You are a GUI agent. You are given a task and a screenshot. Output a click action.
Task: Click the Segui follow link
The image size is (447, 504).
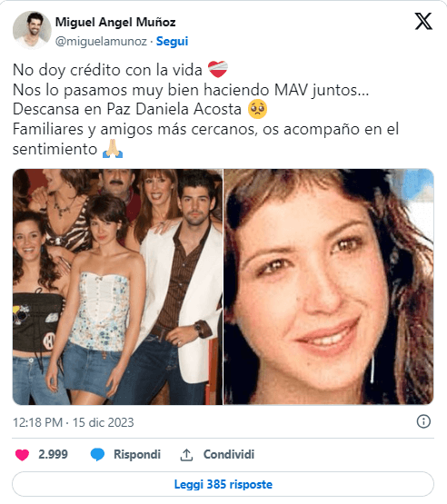pos(172,42)
